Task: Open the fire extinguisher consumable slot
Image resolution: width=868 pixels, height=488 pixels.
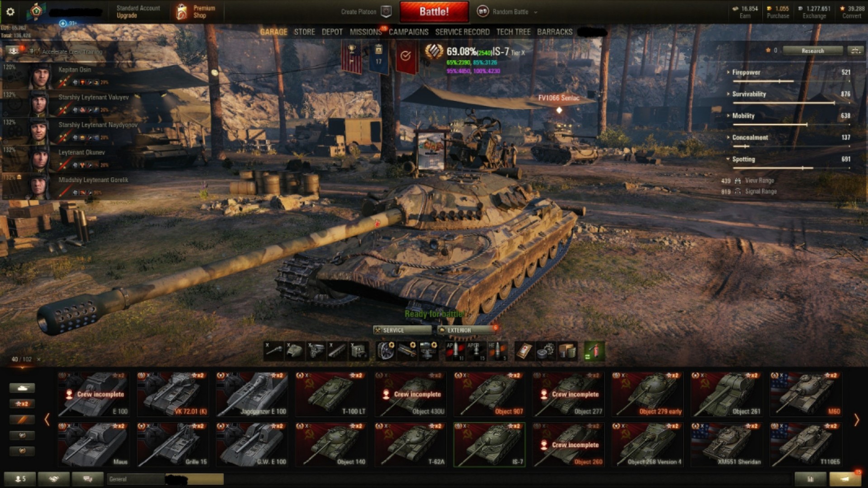Action: [x=594, y=351]
